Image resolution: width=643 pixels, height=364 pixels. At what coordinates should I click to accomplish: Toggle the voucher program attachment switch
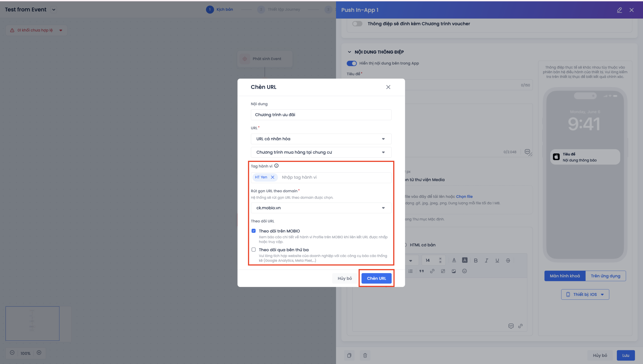click(357, 24)
